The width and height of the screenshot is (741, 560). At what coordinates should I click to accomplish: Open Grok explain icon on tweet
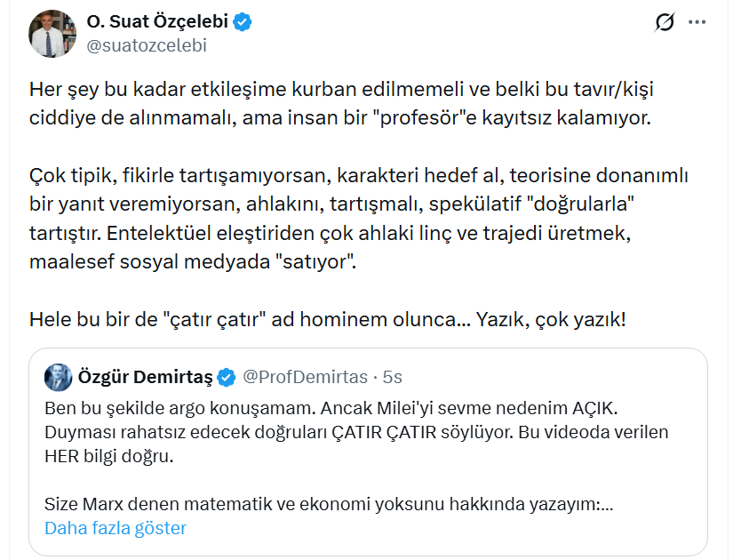click(x=664, y=22)
